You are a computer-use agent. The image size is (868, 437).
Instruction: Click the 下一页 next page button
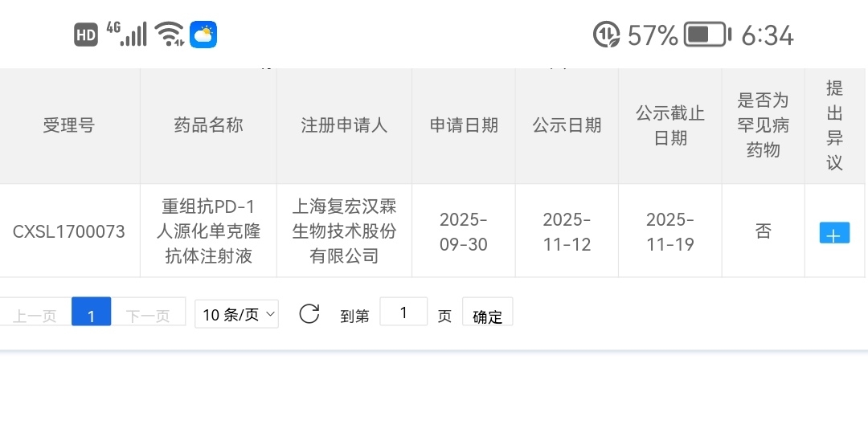149,315
